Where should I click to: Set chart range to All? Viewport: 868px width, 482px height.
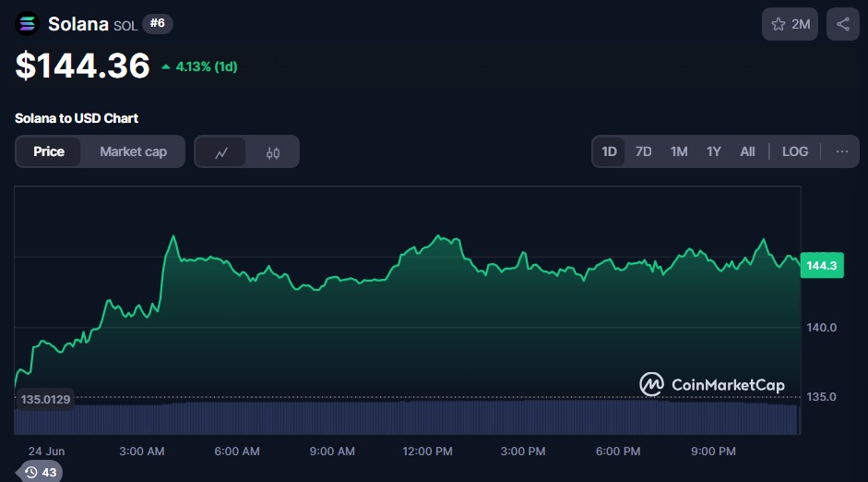pyautogui.click(x=747, y=151)
